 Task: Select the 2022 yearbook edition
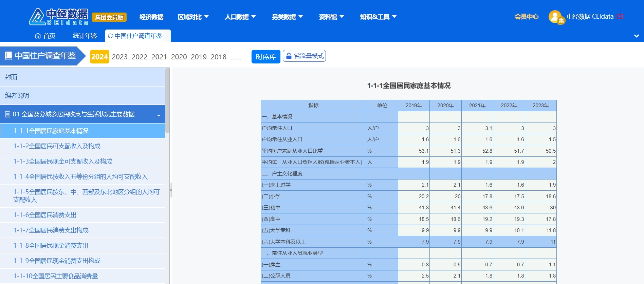[x=140, y=57]
